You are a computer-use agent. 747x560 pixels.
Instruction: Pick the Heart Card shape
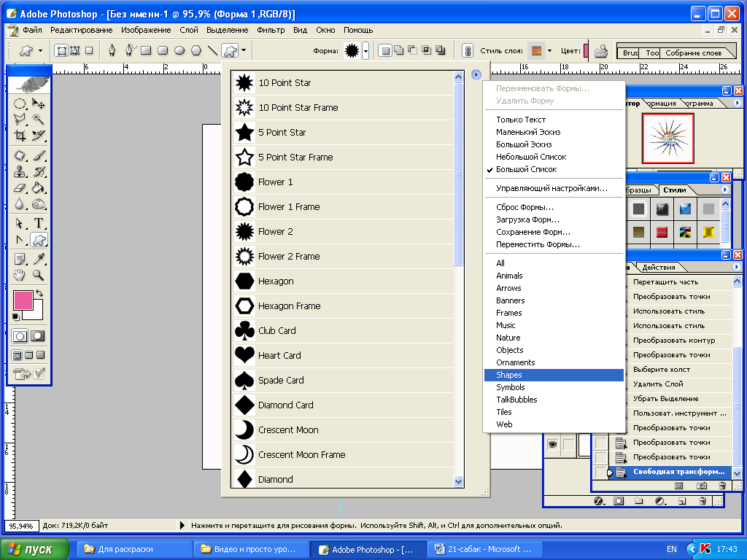tap(343, 355)
